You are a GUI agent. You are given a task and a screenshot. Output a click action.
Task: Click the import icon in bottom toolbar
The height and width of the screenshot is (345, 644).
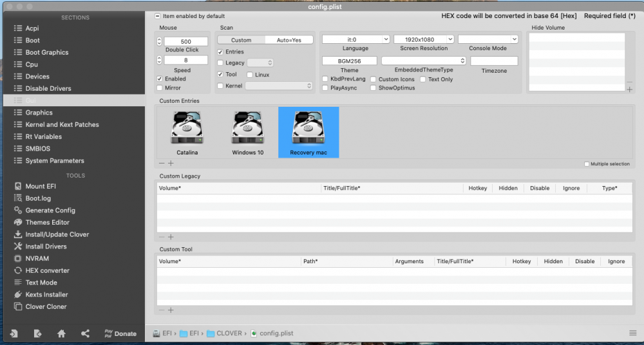(14, 333)
